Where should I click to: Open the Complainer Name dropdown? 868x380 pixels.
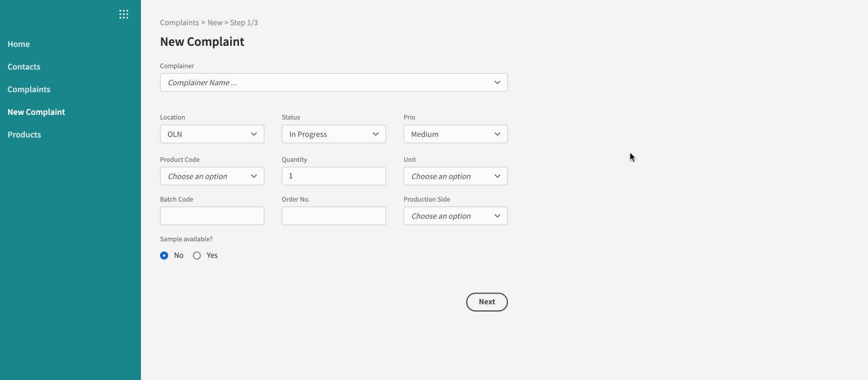click(x=333, y=82)
